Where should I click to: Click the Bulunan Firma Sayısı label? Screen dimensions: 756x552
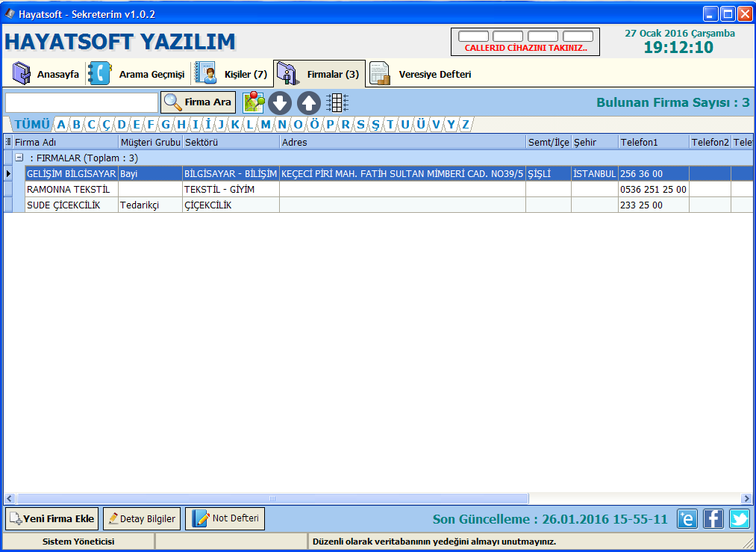tap(673, 102)
